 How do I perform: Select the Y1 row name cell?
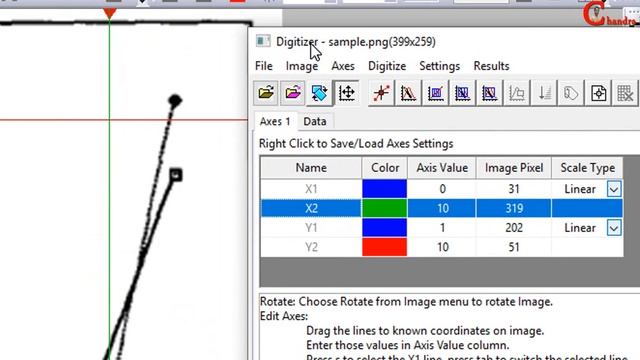tap(311, 228)
